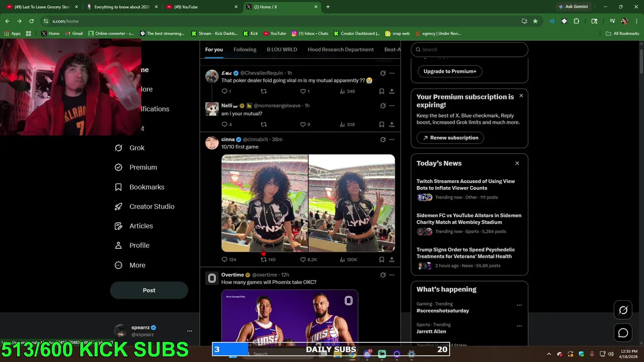
Task: Repost cinna's post with 145 reposts
Action: click(264, 259)
